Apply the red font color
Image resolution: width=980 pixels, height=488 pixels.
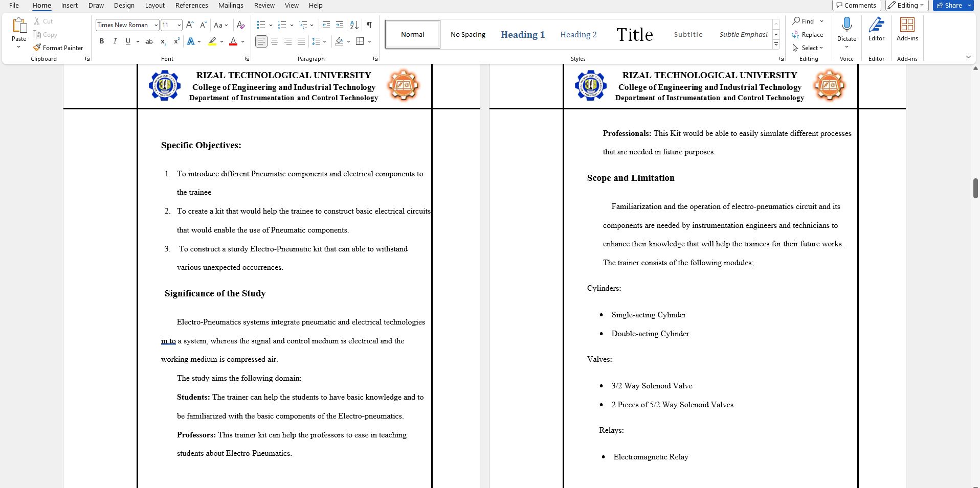point(233,41)
